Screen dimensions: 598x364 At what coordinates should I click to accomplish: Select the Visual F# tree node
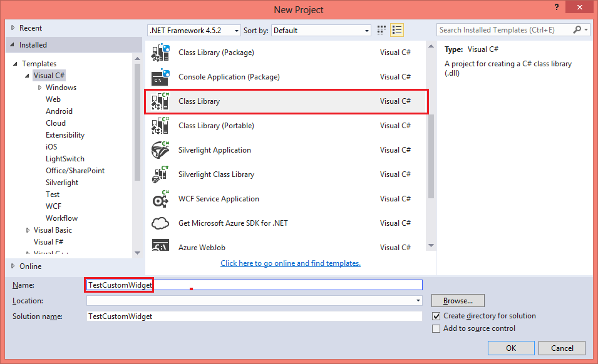point(48,242)
